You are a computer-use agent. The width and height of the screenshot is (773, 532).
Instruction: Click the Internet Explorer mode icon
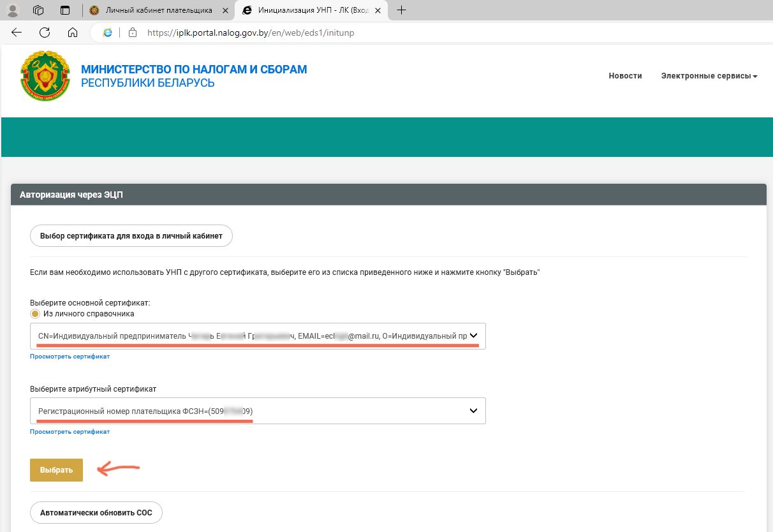click(108, 33)
